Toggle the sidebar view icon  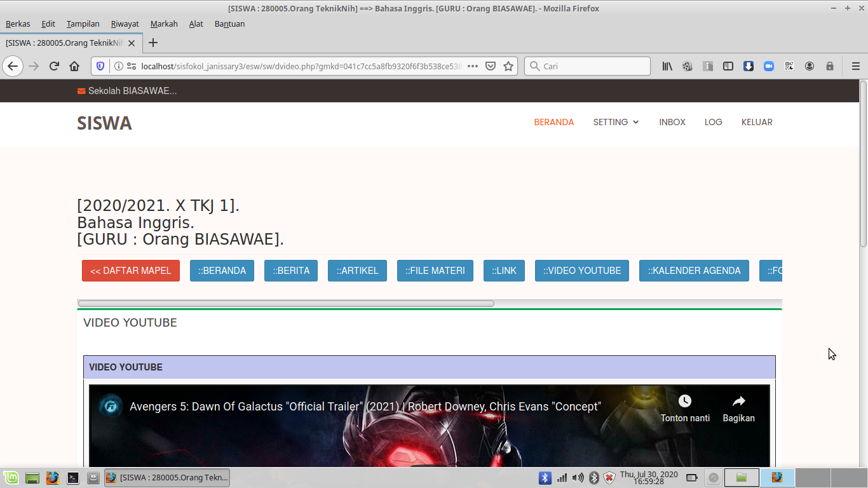(x=728, y=66)
